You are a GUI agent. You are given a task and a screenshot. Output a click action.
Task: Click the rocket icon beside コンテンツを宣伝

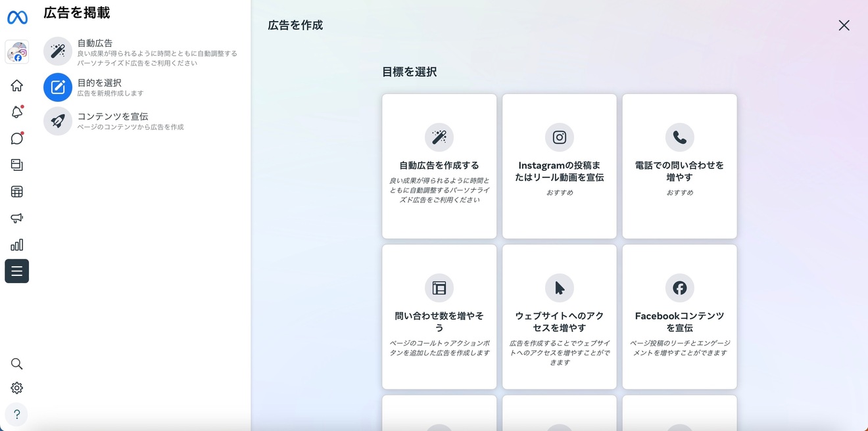pos(58,121)
